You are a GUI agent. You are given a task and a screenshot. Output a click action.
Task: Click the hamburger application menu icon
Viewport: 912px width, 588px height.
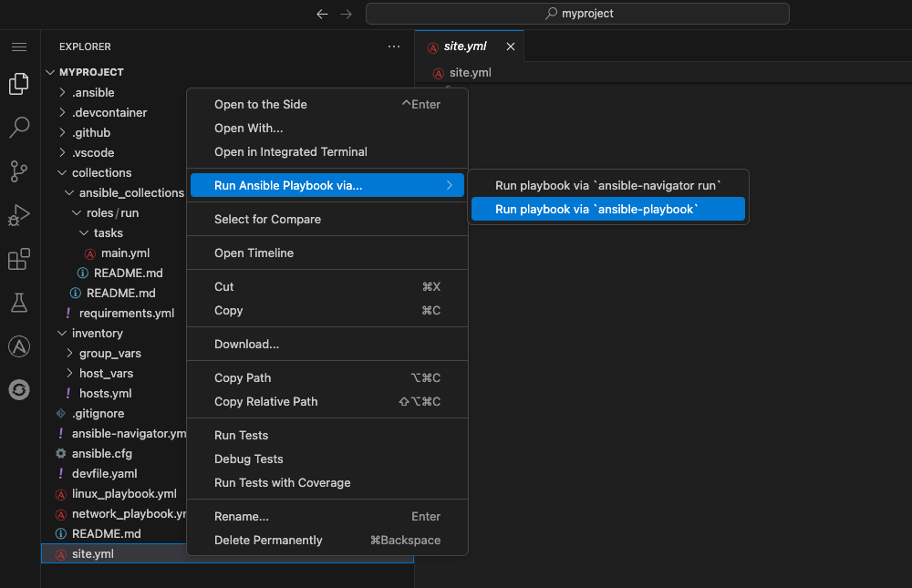pos(19,46)
